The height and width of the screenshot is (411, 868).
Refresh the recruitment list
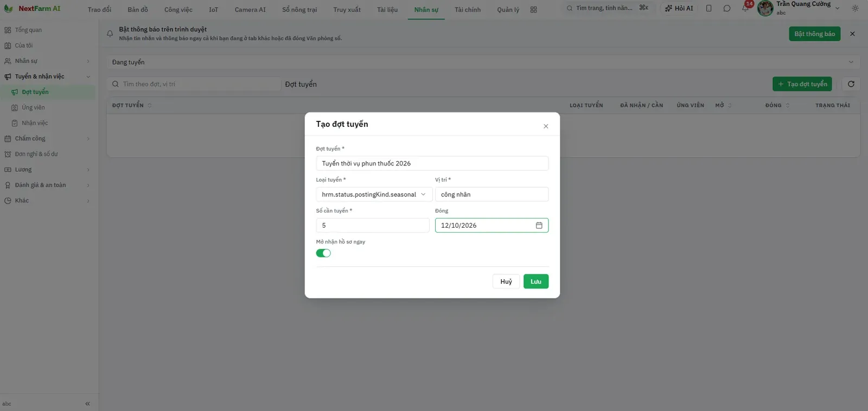851,84
